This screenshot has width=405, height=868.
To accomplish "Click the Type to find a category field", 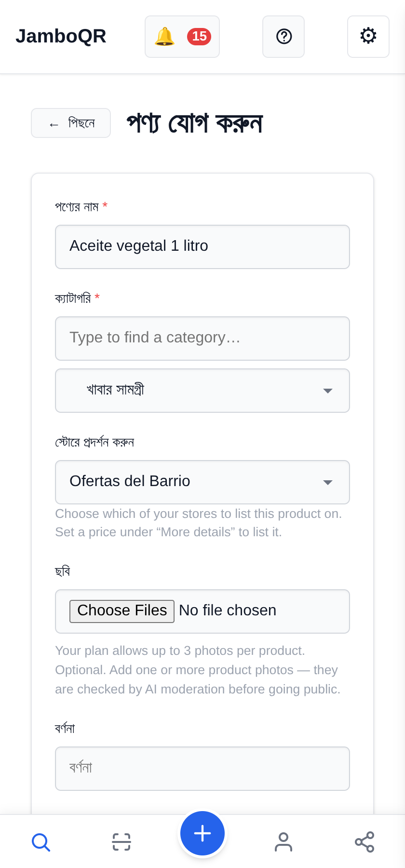I will 202,339.
